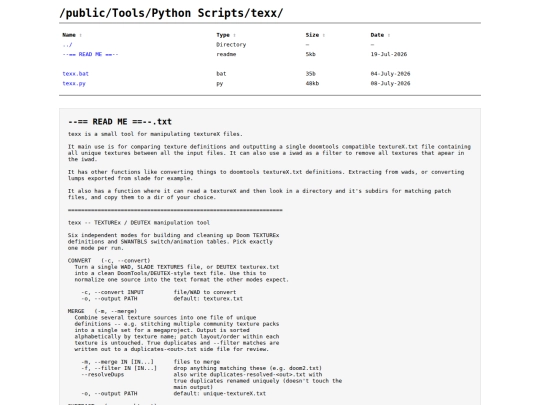540x405 pixels.
Task: Click the page path heading /public/Tools/Python Scripts/texx/
Action: click(171, 13)
